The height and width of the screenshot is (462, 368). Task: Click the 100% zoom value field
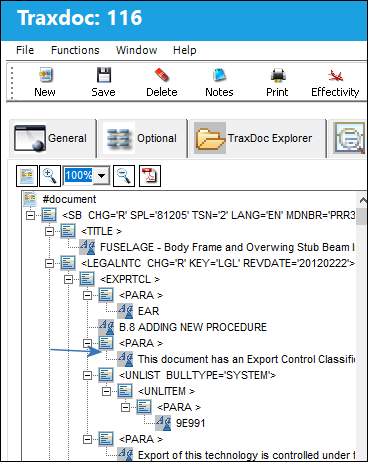point(78,175)
